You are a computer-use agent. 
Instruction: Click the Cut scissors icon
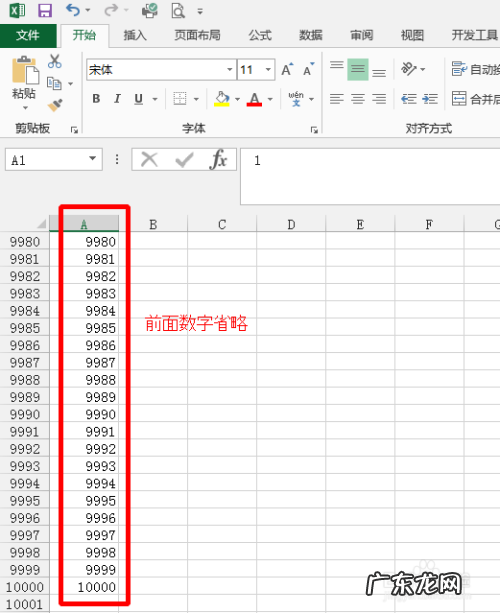pyautogui.click(x=55, y=61)
